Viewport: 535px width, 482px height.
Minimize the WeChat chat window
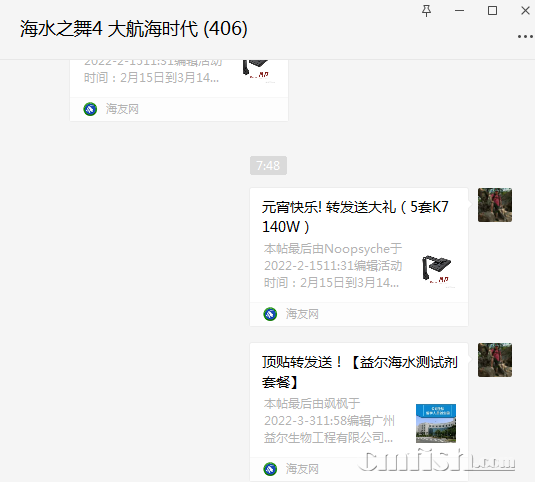click(x=459, y=11)
